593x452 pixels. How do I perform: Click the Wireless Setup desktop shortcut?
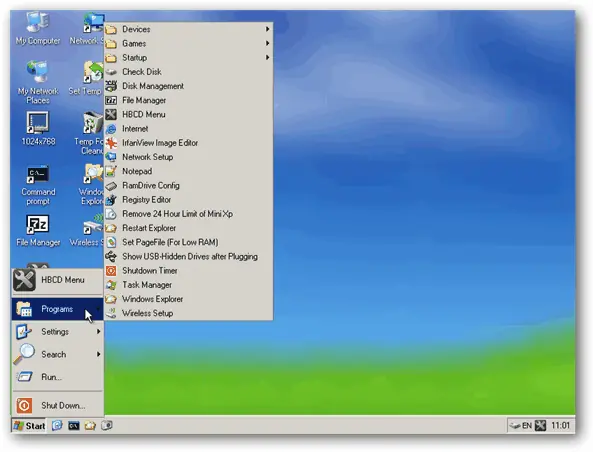click(87, 231)
